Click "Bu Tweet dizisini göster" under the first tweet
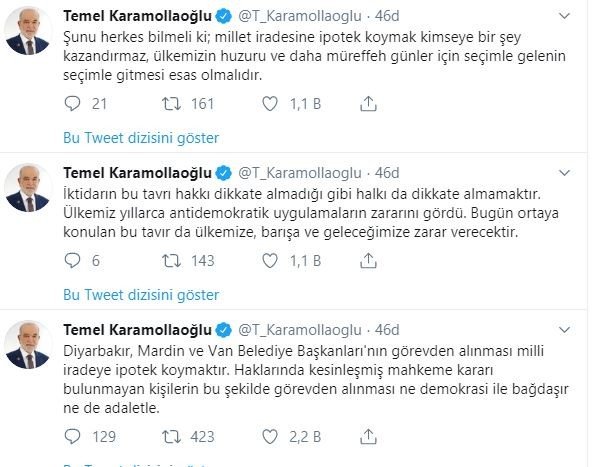The height and width of the screenshot is (467, 602). (141, 138)
